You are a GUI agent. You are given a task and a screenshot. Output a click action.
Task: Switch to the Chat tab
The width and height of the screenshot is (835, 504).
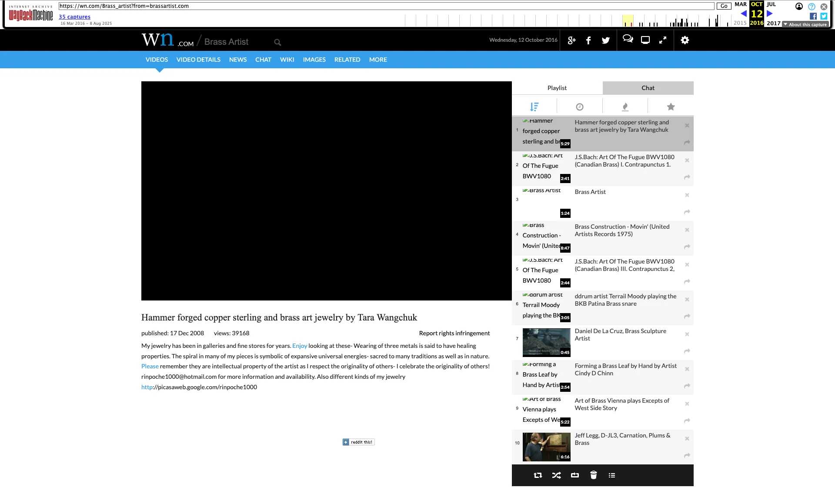[x=648, y=88]
